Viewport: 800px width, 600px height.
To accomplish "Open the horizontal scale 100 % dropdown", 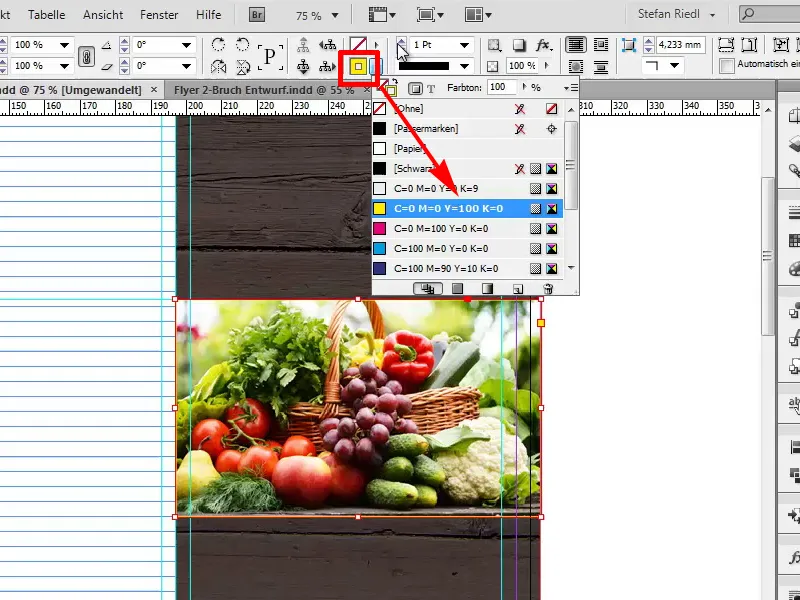I will [64, 45].
